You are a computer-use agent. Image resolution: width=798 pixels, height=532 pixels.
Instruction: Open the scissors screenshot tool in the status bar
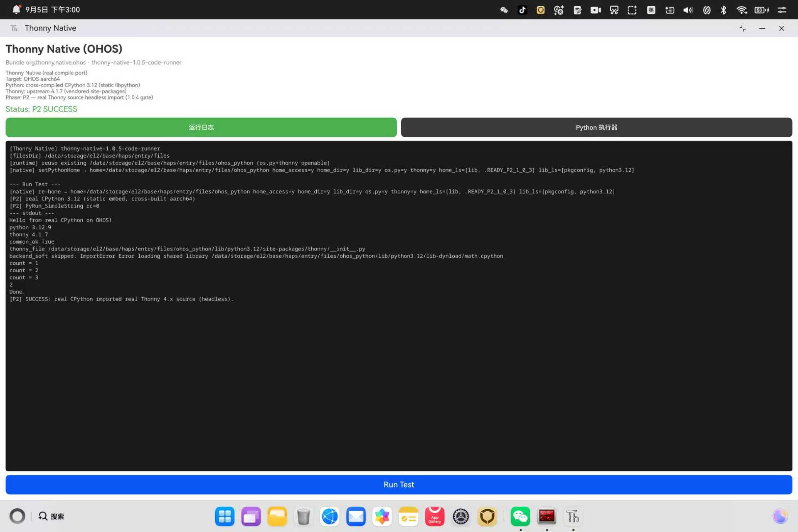coord(614,10)
